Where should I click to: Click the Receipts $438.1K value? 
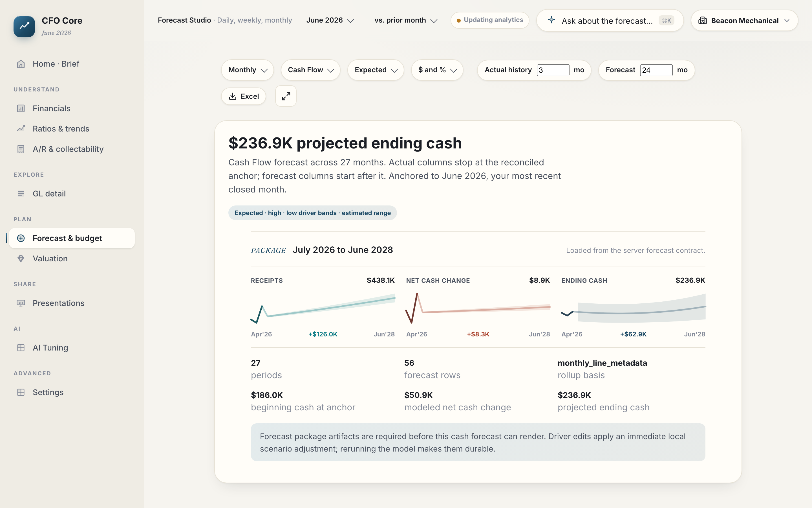point(381,280)
